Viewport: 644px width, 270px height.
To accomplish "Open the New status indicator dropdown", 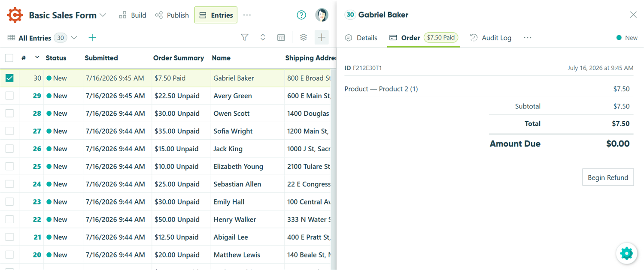I will point(627,38).
